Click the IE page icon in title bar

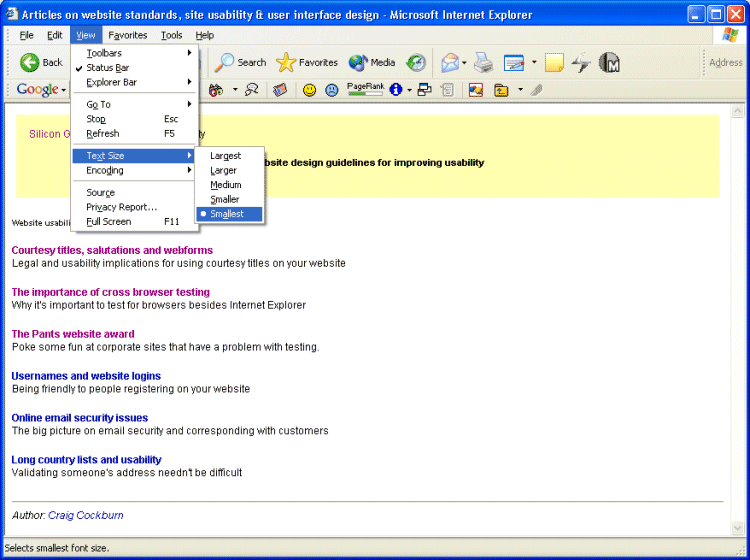(x=11, y=14)
